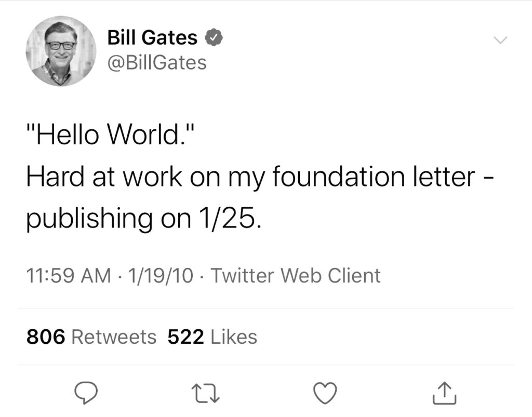532x417 pixels.
Task: Click the Twitter Web Client source label
Action: (295, 275)
